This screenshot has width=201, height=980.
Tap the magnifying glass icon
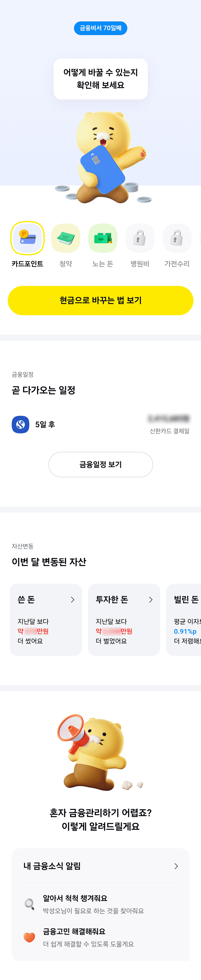click(x=29, y=903)
